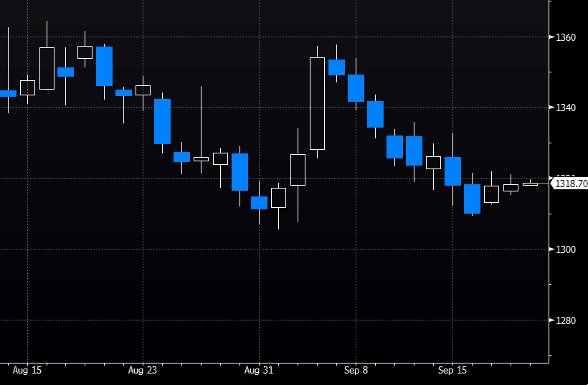Click the Sep 15 date label

click(x=452, y=371)
